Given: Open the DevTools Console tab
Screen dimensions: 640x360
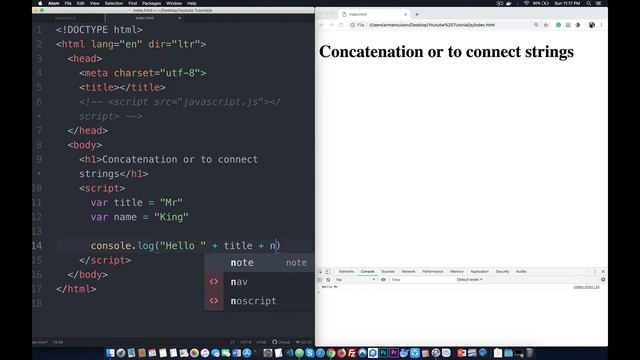Looking at the screenshot, I should click(x=367, y=271).
